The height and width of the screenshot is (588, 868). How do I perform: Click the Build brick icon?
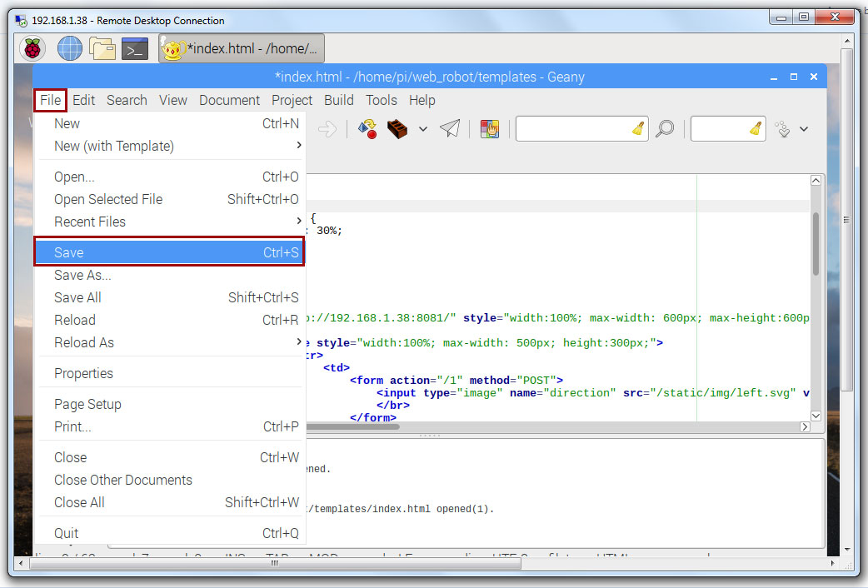tap(397, 129)
